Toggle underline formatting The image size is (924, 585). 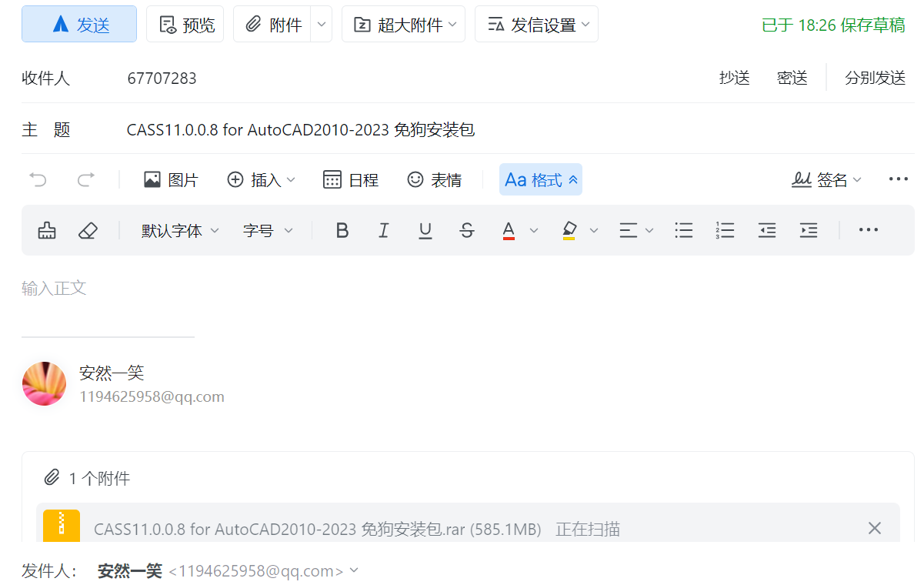coord(425,230)
